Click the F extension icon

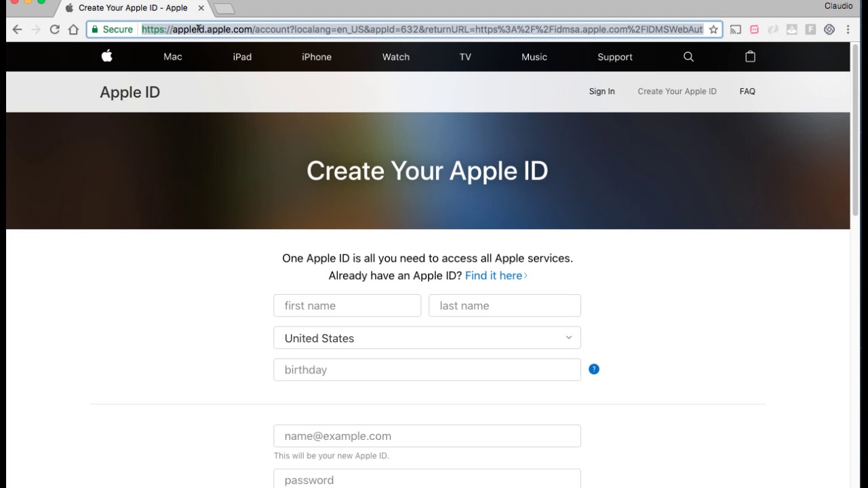[810, 29]
